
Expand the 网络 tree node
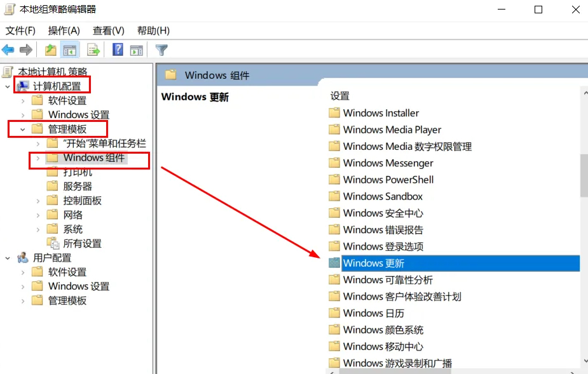pos(38,215)
